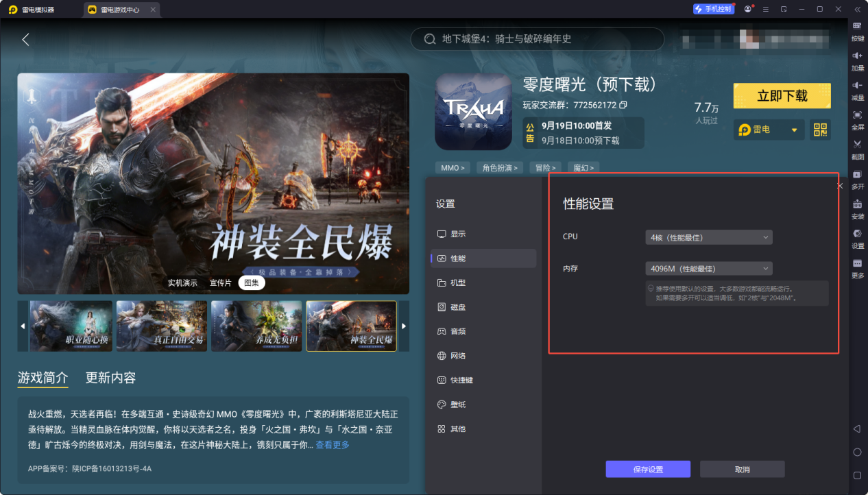Switch to the 更新内容 tab
This screenshot has width=868, height=495.
tap(110, 378)
